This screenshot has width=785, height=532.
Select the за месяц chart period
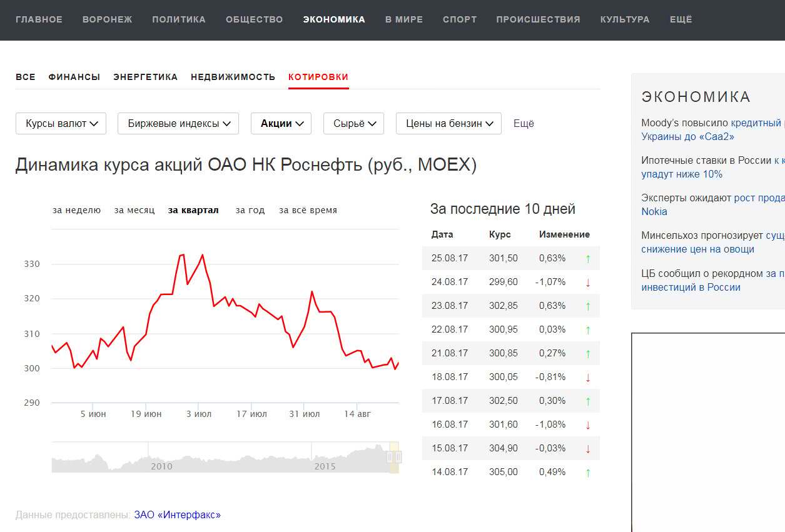coord(134,210)
